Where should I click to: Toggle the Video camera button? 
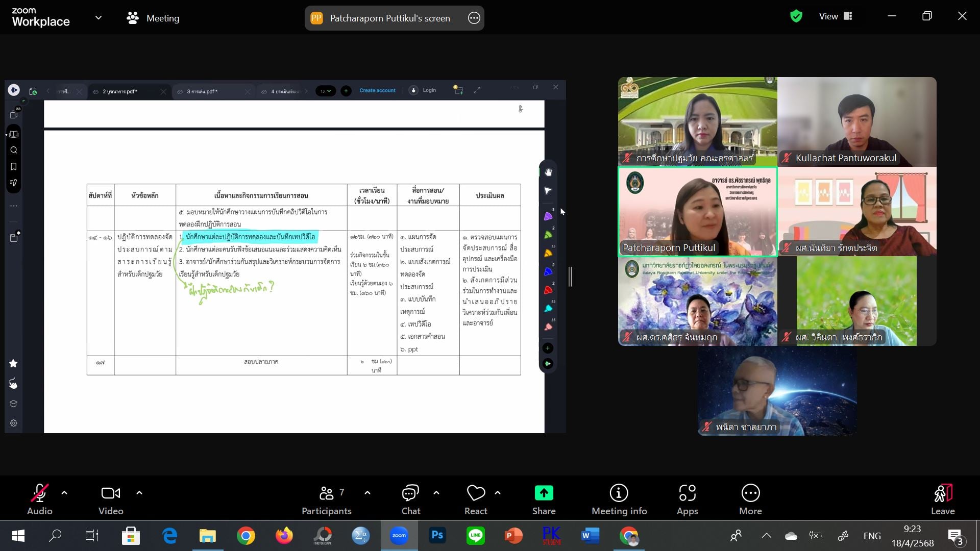point(110,499)
